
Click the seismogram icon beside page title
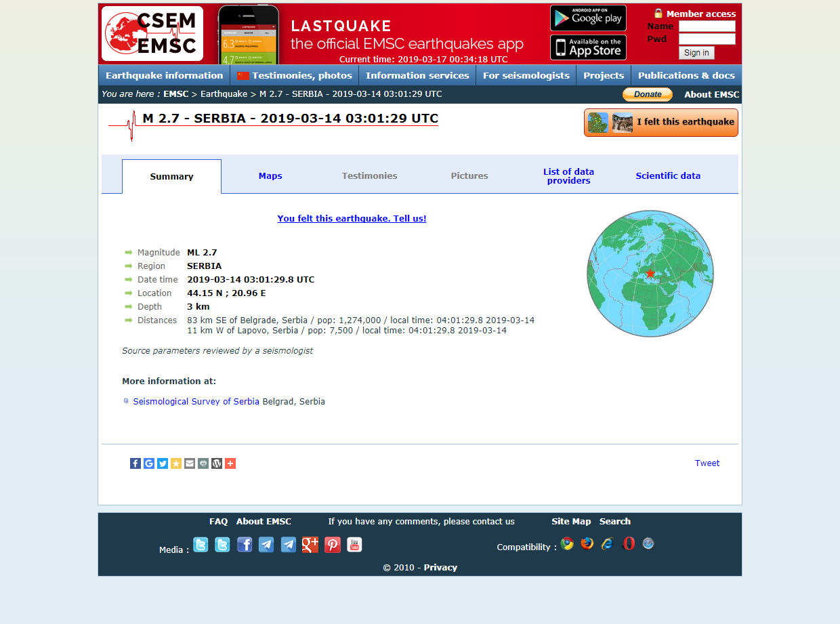(123, 125)
